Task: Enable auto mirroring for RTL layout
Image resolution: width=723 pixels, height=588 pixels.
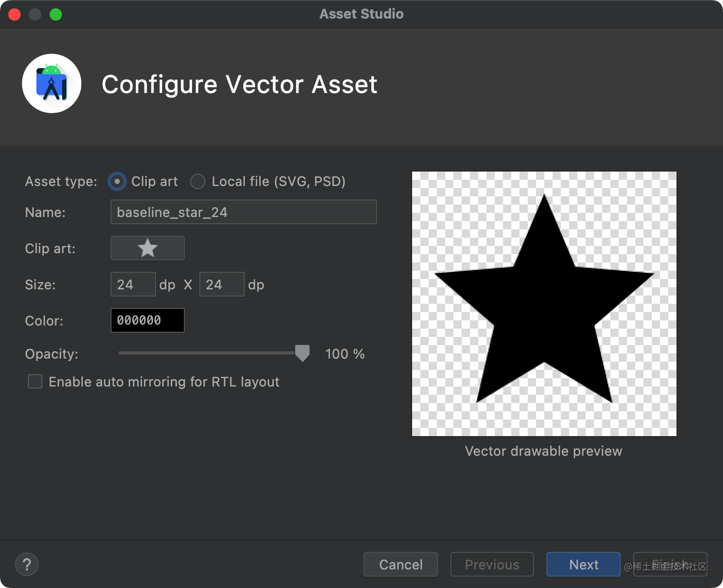Action: [35, 382]
